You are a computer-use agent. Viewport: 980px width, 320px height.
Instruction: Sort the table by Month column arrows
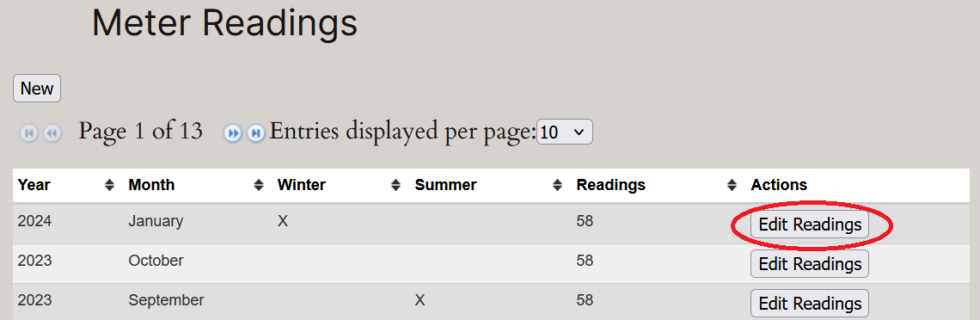259,185
